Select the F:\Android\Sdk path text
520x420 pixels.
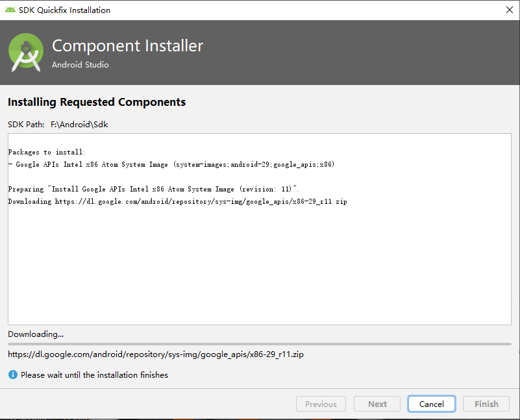pos(79,124)
